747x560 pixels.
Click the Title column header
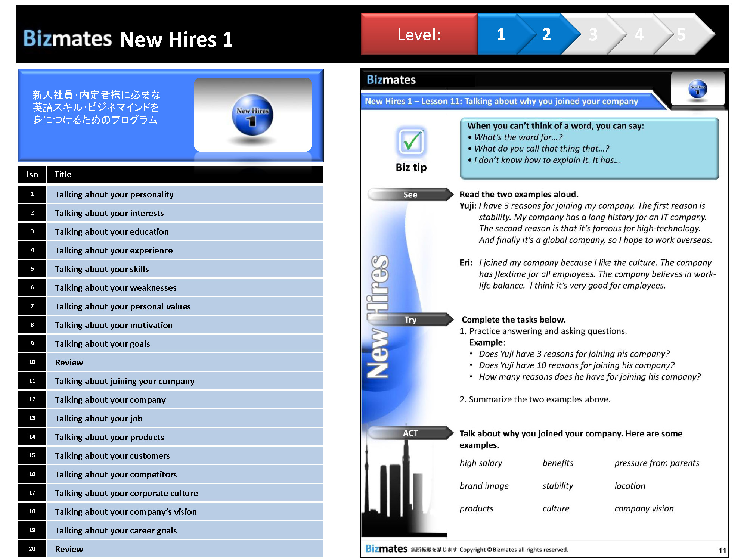click(x=63, y=174)
